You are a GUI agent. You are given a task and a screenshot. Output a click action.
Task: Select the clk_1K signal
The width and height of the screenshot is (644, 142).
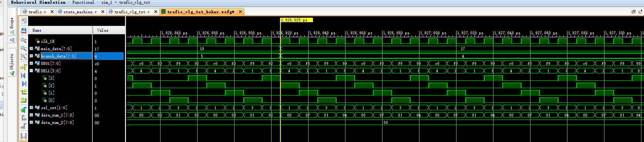pyautogui.click(x=48, y=41)
